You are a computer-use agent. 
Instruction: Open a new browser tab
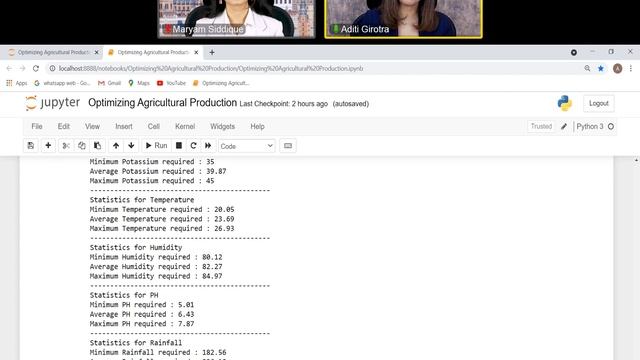pyautogui.click(x=212, y=52)
